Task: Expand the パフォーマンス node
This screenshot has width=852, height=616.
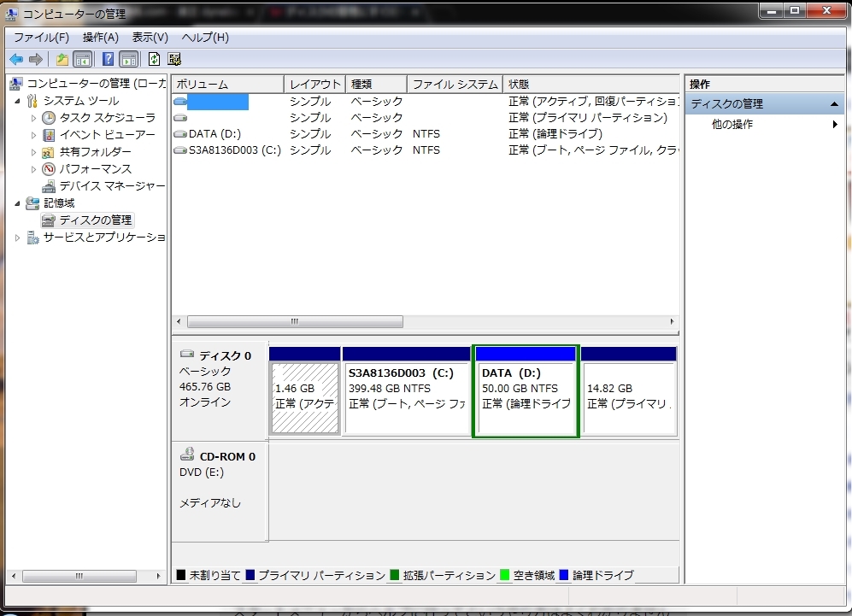Action: [x=33, y=169]
